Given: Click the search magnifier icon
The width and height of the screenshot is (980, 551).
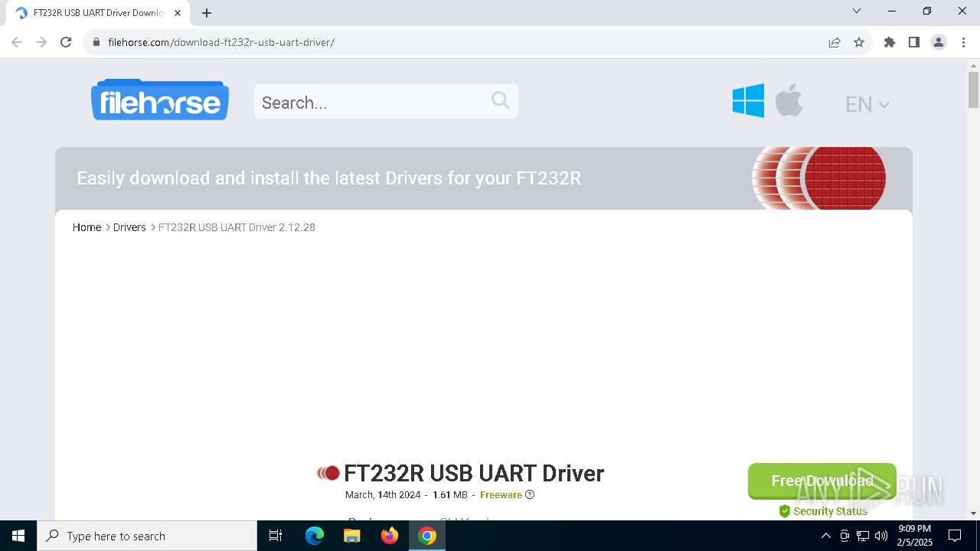Looking at the screenshot, I should (500, 100).
